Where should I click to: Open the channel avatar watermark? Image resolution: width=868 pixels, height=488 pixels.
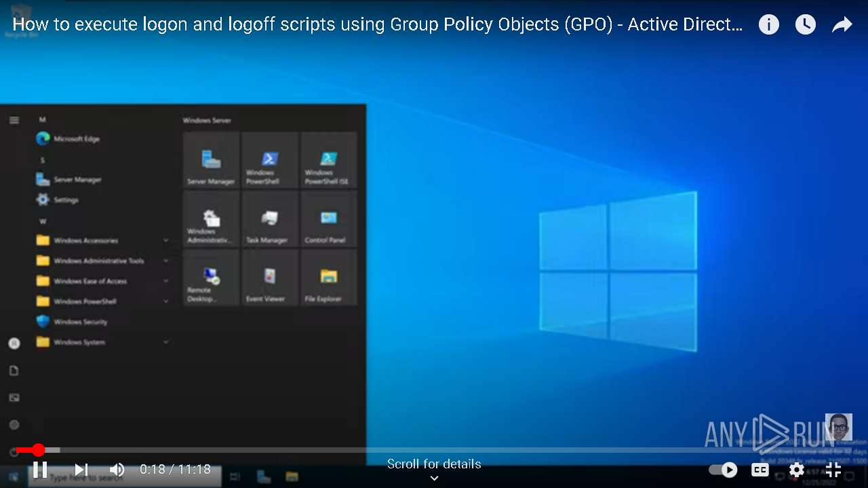(838, 427)
